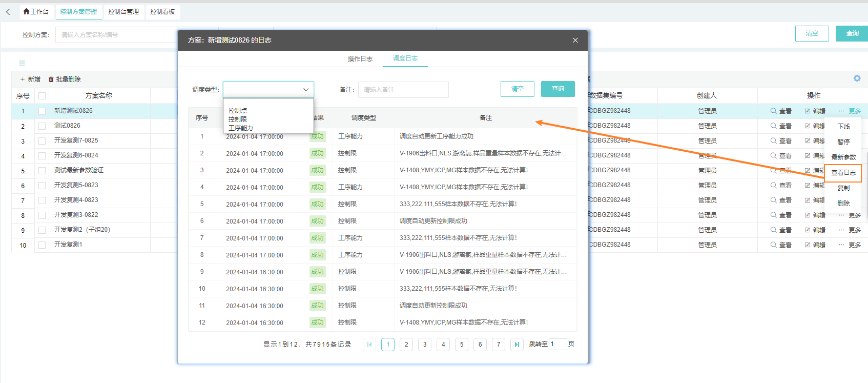Check the box for 开发复测6-0824
The width and height of the screenshot is (868, 383).
click(42, 155)
